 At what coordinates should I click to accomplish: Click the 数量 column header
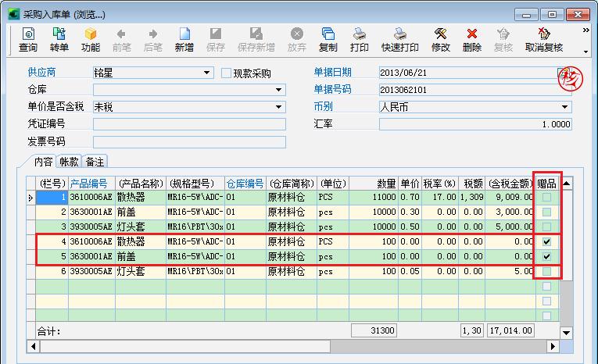pos(374,184)
